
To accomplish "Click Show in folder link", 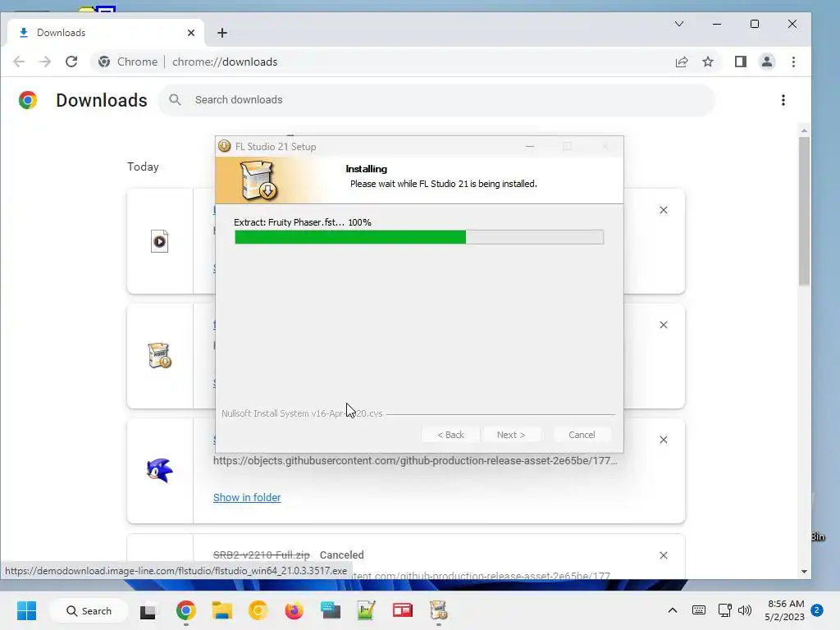I will [247, 498].
